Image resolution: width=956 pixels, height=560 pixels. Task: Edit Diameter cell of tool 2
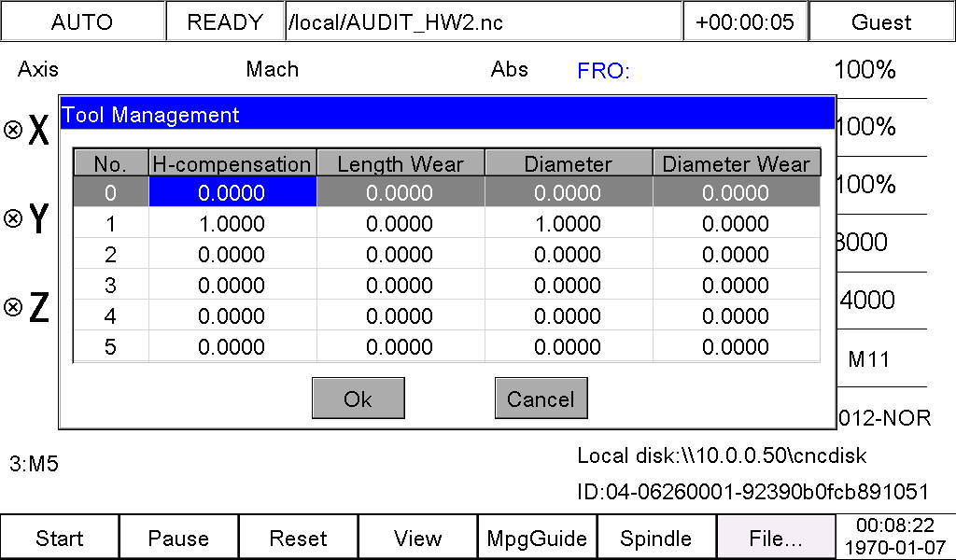click(x=569, y=254)
